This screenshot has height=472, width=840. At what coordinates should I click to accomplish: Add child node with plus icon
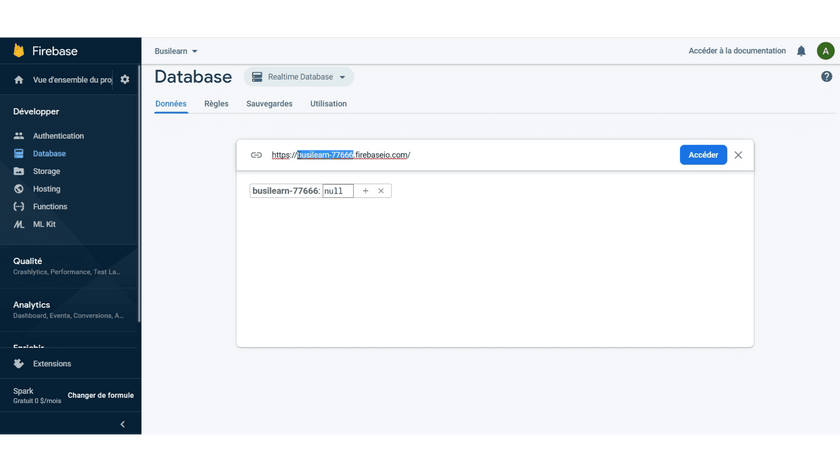(x=365, y=191)
